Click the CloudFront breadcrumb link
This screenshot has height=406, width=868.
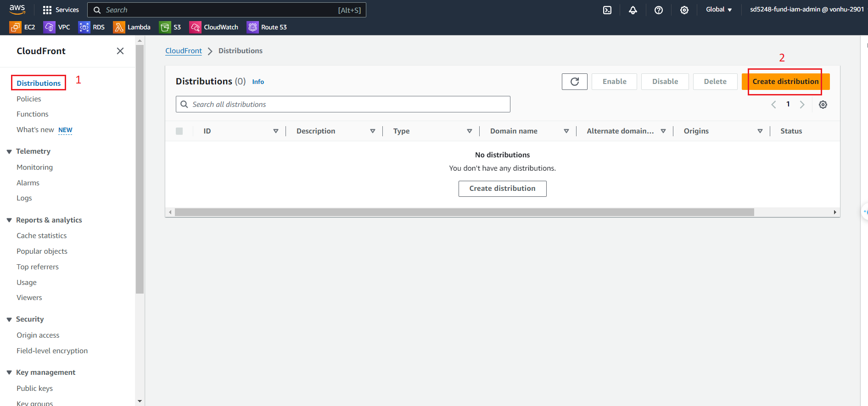tap(183, 51)
